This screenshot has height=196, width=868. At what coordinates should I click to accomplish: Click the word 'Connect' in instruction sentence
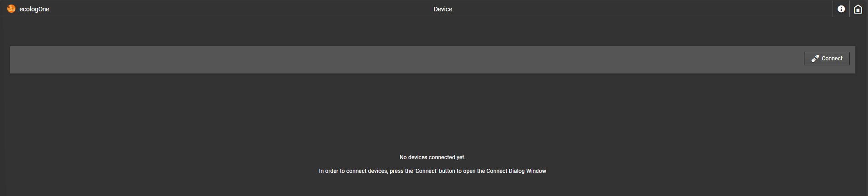point(426,171)
